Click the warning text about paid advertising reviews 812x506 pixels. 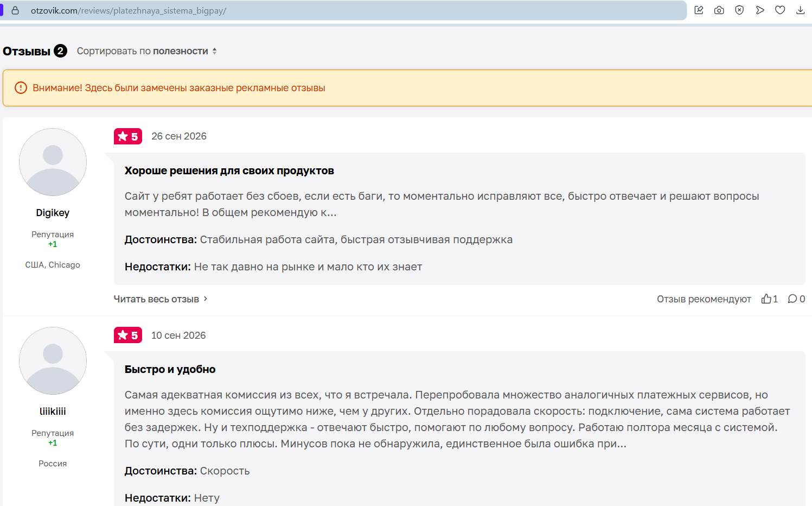(x=179, y=88)
